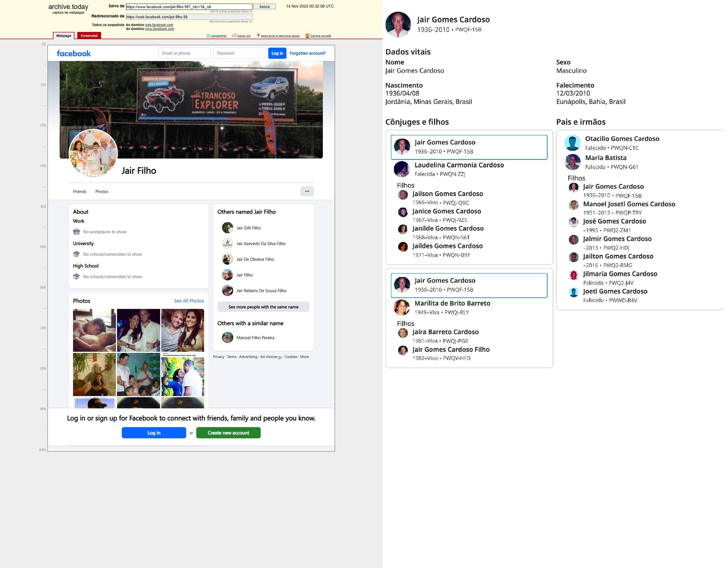
Task: Click Jair Filho's round profile picture
Action: coord(93,153)
